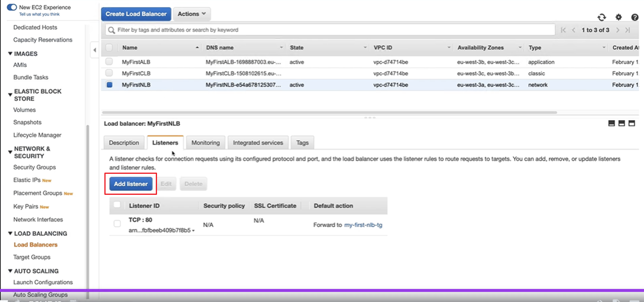Collapse the IMAGES sidebar section
The height and width of the screenshot is (302, 644).
pos(10,54)
